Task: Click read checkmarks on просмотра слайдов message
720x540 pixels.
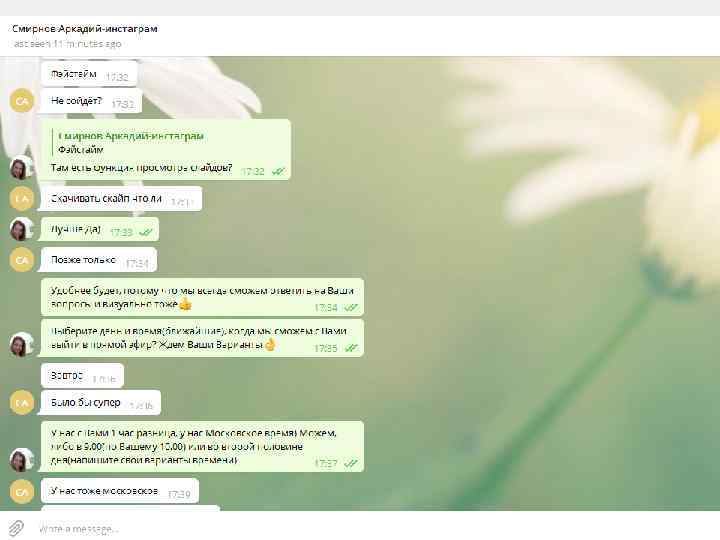Action: pos(278,171)
